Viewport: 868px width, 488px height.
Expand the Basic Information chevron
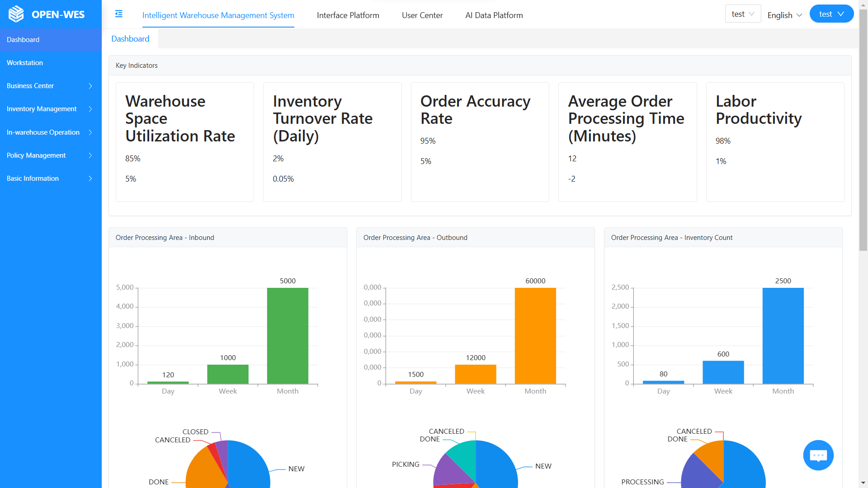[x=90, y=178]
